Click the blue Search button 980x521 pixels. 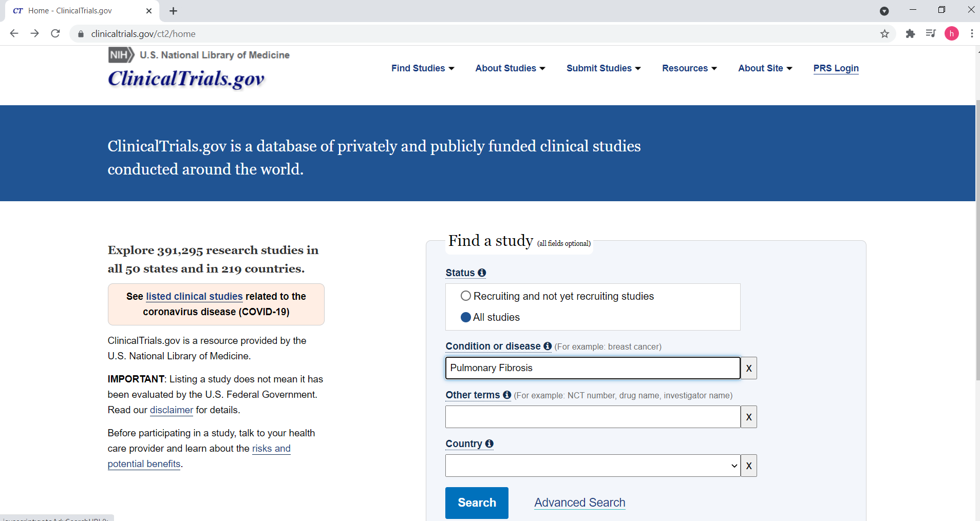(x=477, y=503)
